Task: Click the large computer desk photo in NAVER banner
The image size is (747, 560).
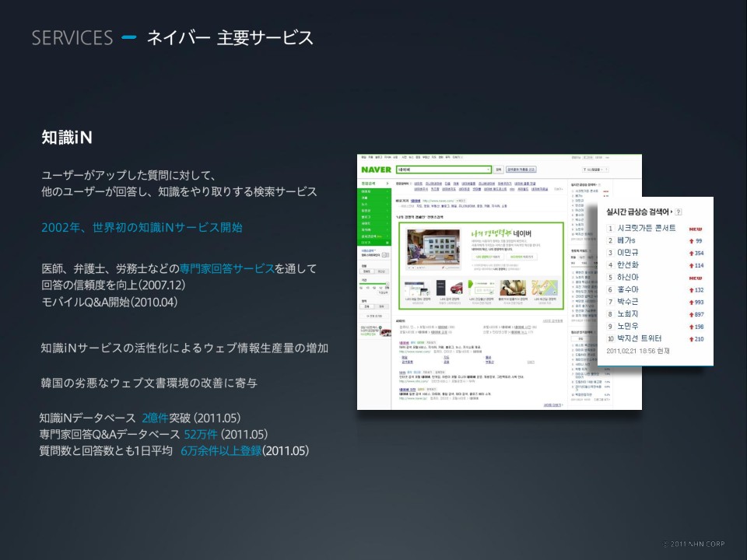Action: [433, 247]
